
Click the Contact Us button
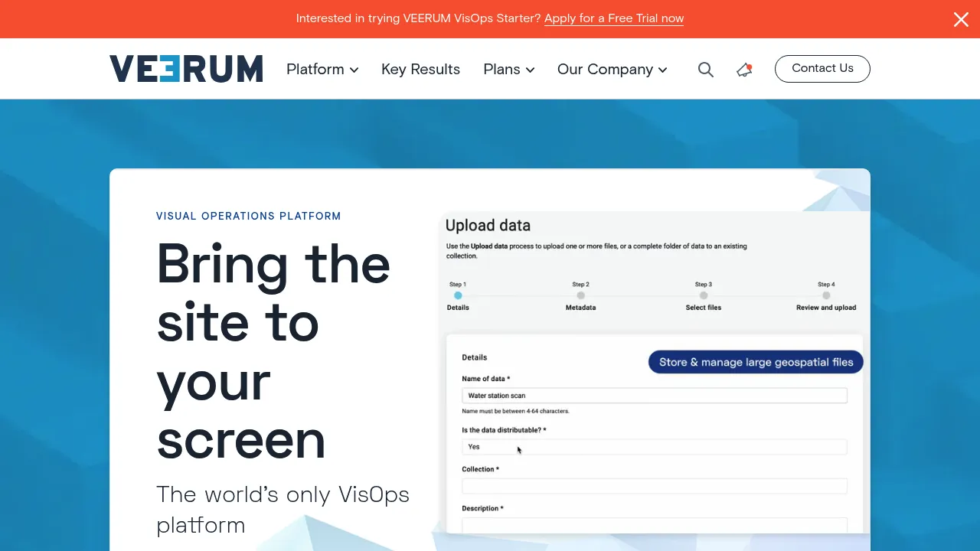tap(822, 68)
